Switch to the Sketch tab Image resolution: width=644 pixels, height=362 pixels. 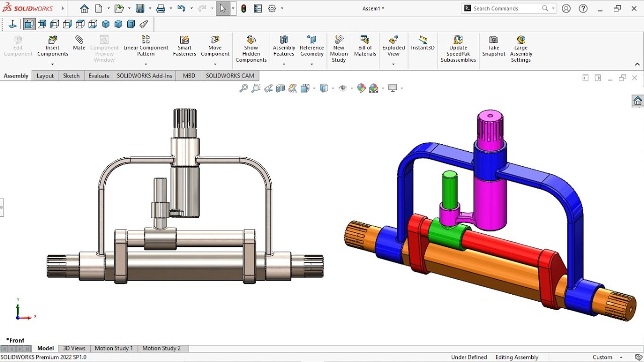point(71,76)
